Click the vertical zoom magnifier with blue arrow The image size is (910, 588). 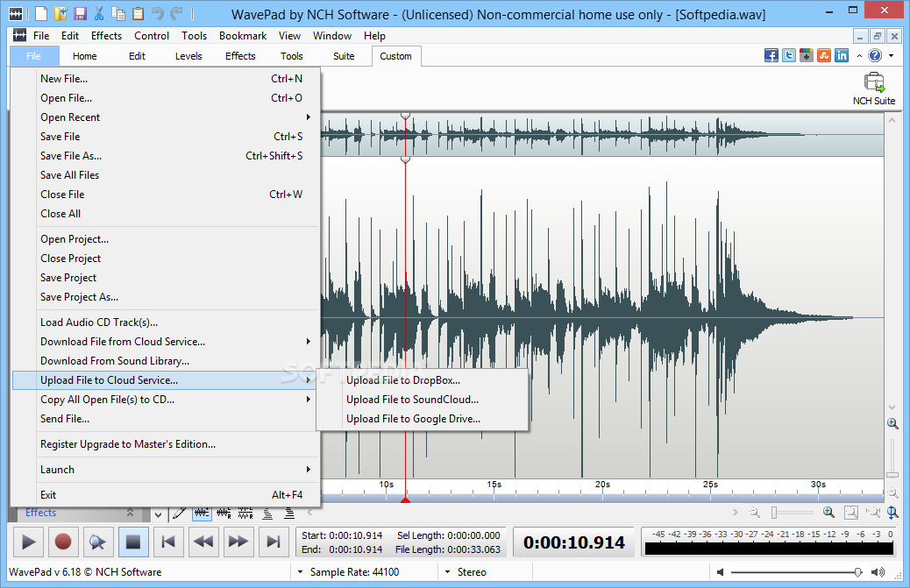892,513
